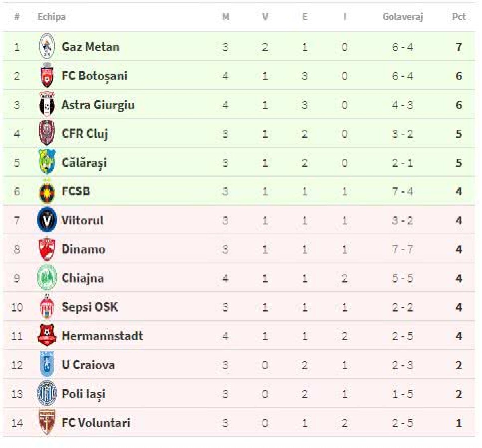The image size is (482, 448).
Task: Click the Dinamo red crest
Action: tap(47, 249)
